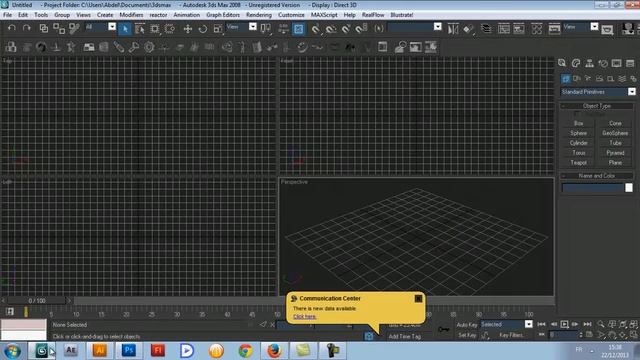Viewport: 640px width, 360px height.
Task: Select the Shapes category icon
Action: click(x=577, y=78)
